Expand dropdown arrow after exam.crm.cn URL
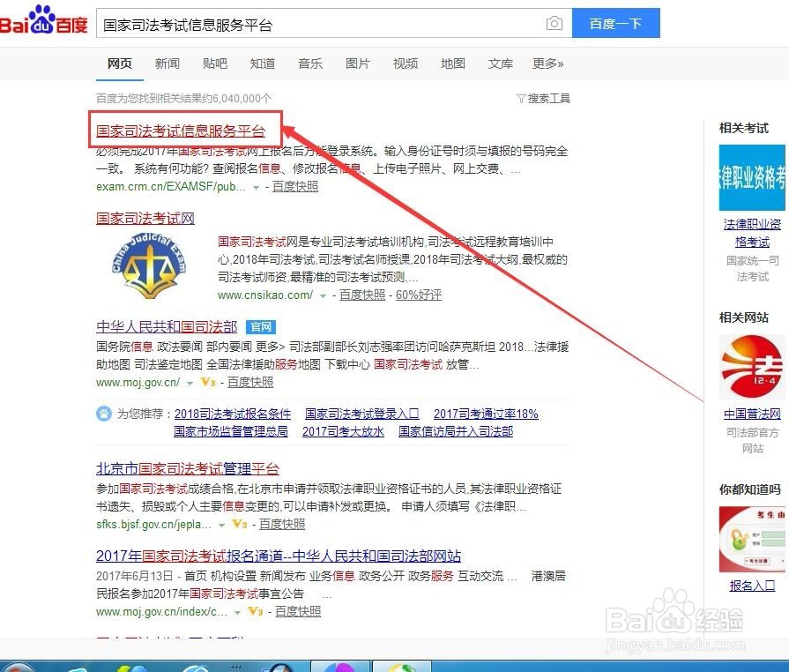 click(x=257, y=187)
